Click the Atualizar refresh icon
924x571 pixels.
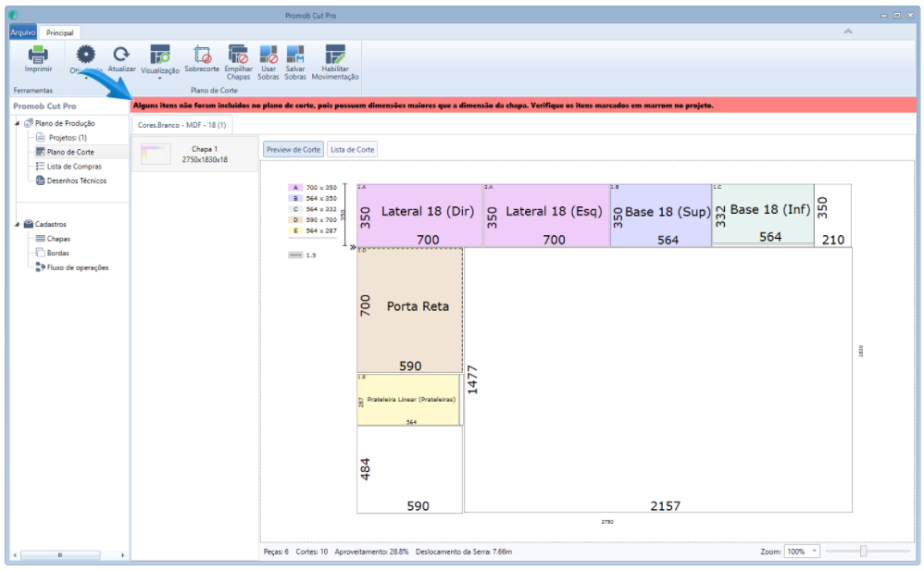click(121, 55)
